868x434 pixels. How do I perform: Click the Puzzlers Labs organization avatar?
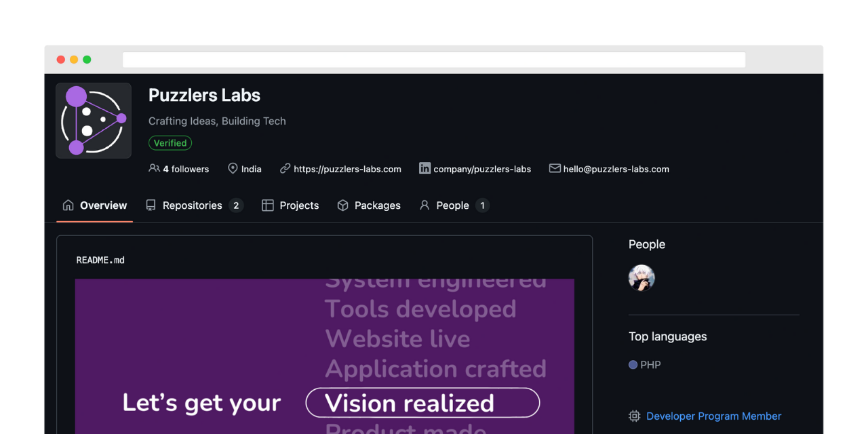pos(93,120)
